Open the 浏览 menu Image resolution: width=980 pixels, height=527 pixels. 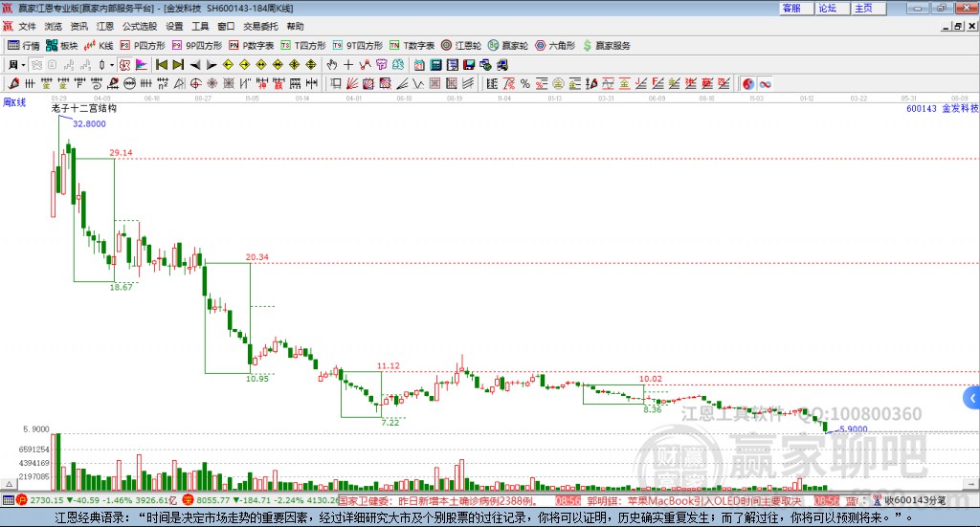click(54, 26)
